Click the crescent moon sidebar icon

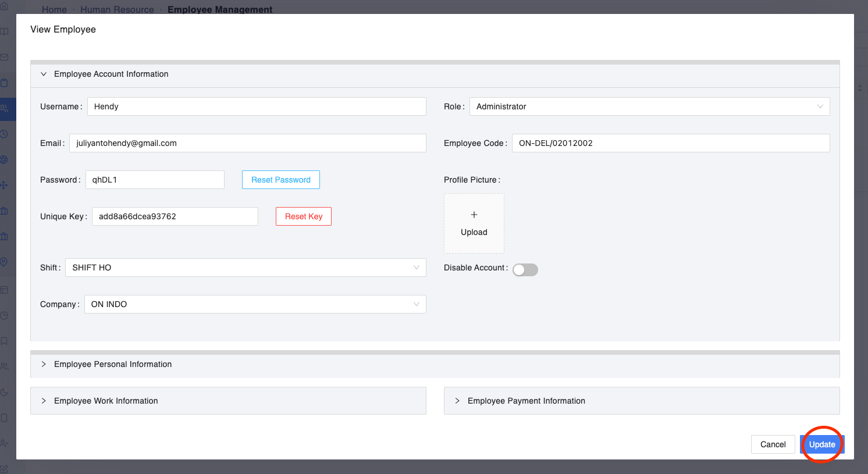[4, 392]
